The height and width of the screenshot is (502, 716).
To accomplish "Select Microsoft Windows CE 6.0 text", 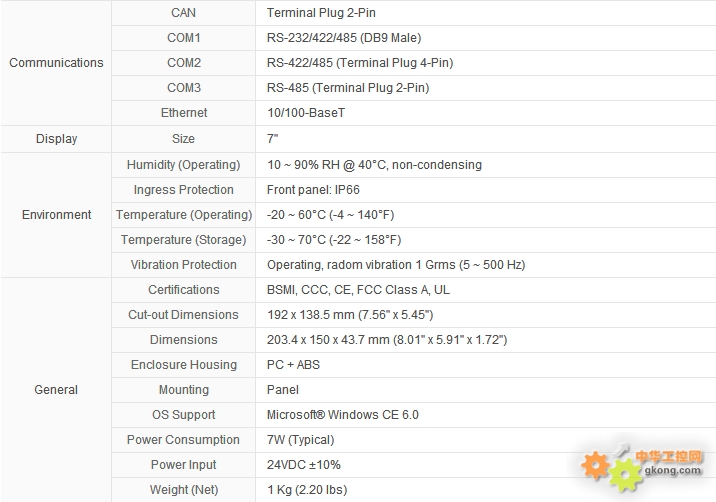I will pyautogui.click(x=342, y=415).
